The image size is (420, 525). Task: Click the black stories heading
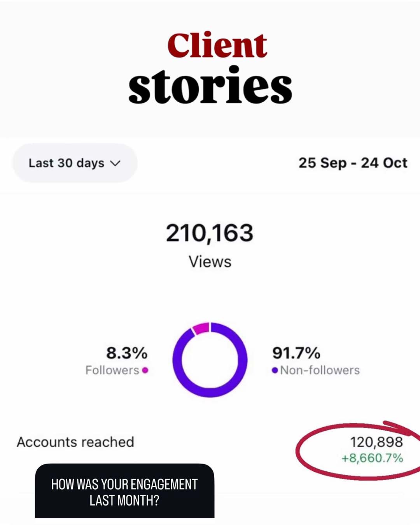point(210,86)
